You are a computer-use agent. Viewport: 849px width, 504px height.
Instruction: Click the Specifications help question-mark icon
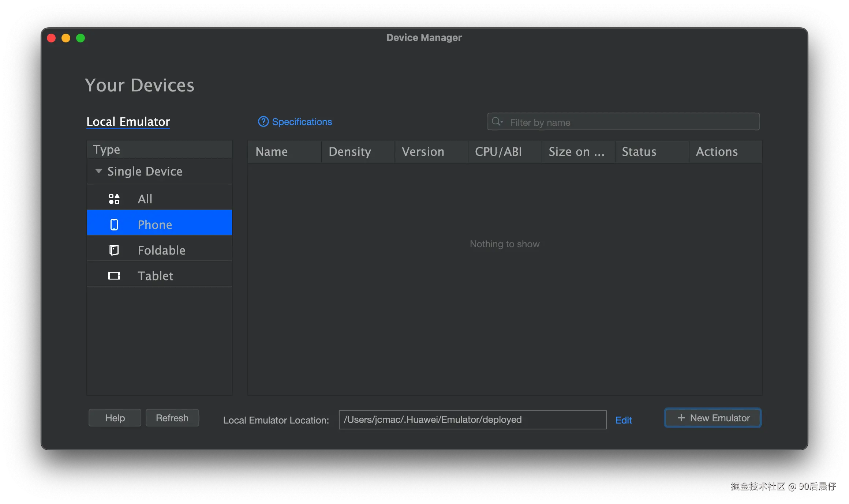(x=263, y=122)
